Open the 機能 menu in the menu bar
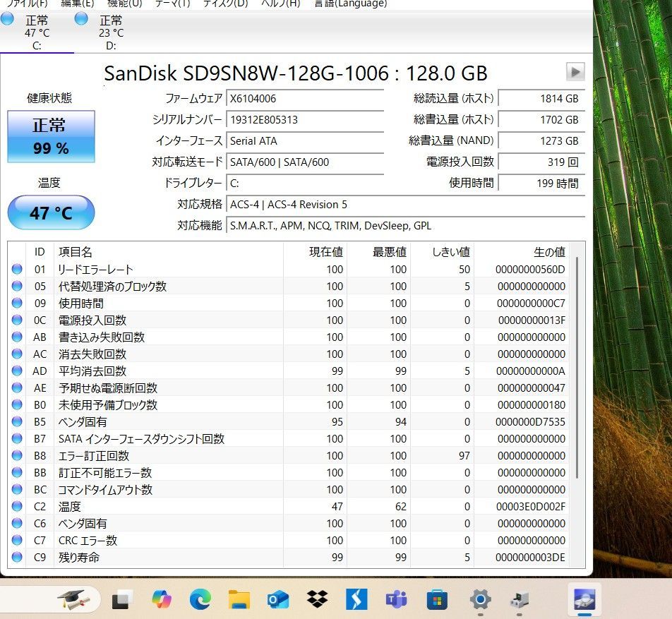Screen dimensions: 672x619 tap(124, 4)
